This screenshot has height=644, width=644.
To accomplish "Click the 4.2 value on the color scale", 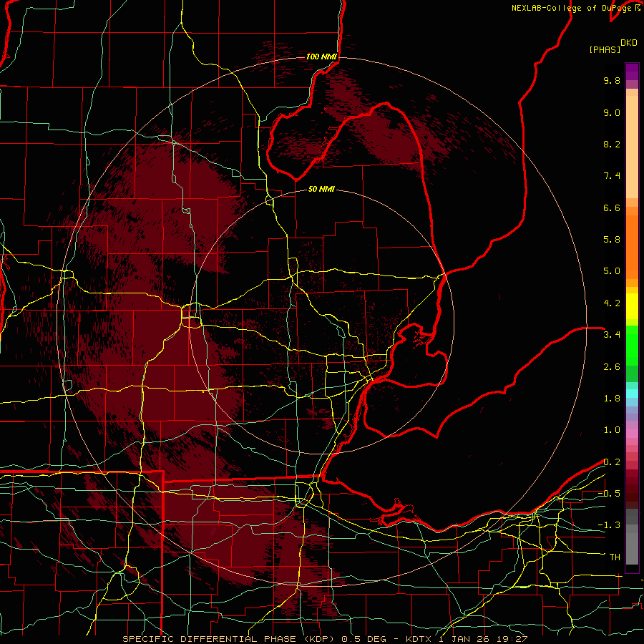I will [x=612, y=303].
